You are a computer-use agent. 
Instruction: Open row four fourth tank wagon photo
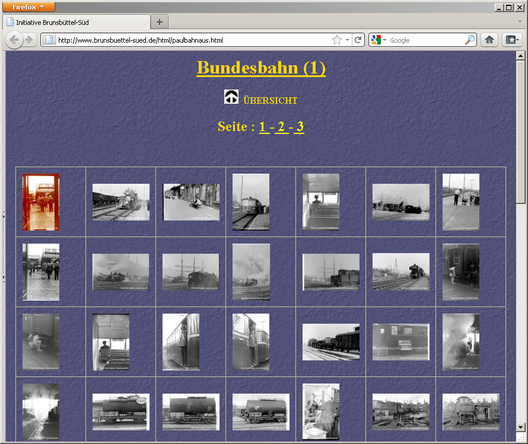(x=261, y=412)
